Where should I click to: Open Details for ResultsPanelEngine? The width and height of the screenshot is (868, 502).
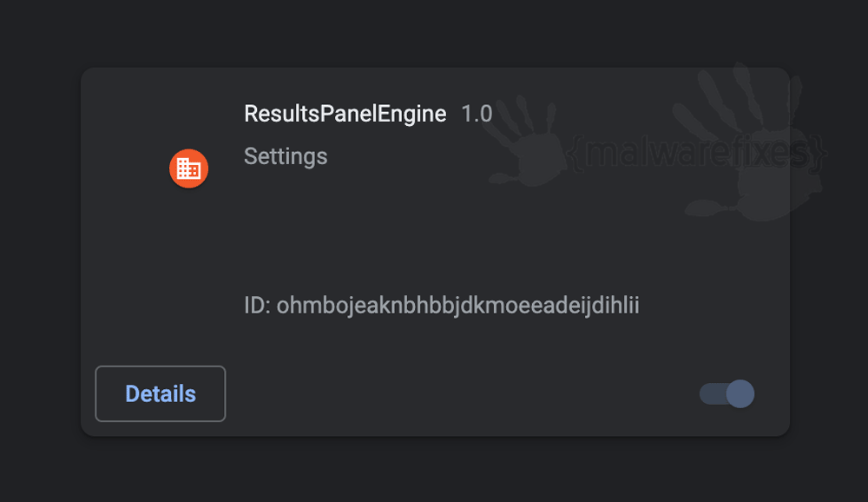pos(161,393)
